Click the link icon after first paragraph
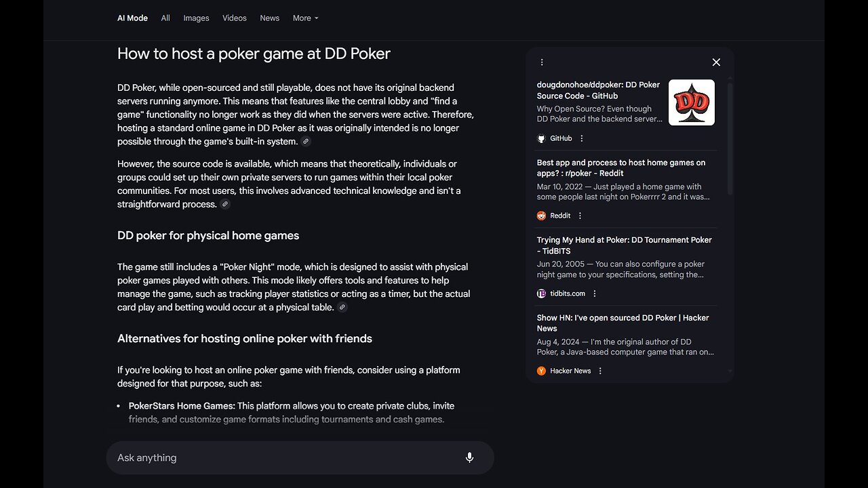The height and width of the screenshot is (488, 868). [x=306, y=142]
